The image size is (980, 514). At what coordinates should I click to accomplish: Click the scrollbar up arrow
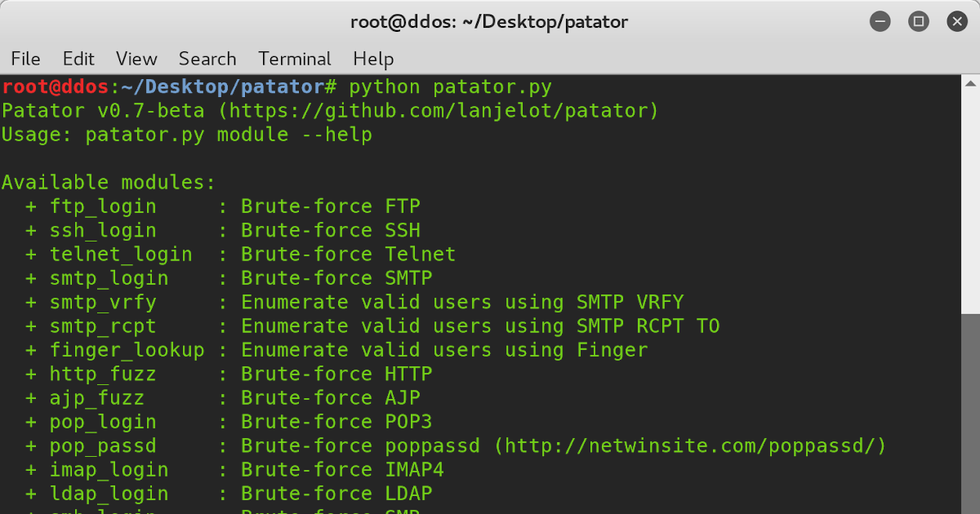(x=970, y=82)
